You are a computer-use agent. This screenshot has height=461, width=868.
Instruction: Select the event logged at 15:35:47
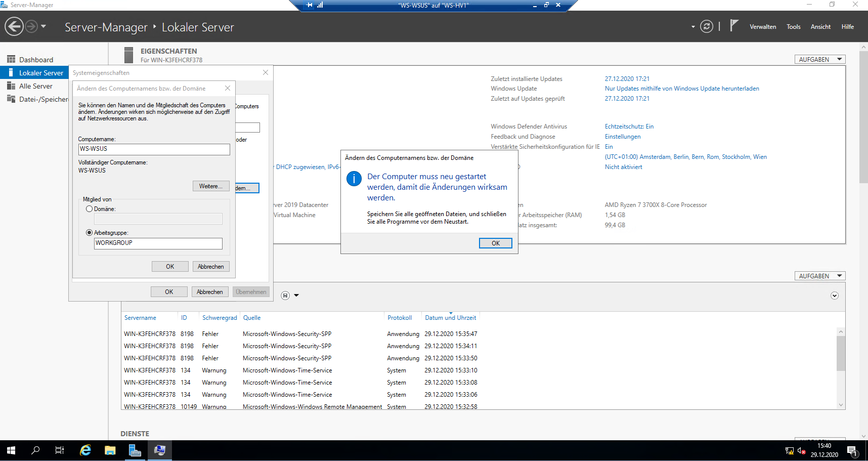[478, 334]
